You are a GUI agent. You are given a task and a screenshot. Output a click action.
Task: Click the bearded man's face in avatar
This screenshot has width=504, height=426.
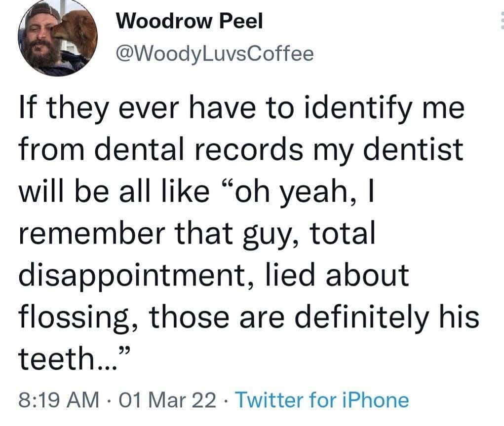[43, 42]
